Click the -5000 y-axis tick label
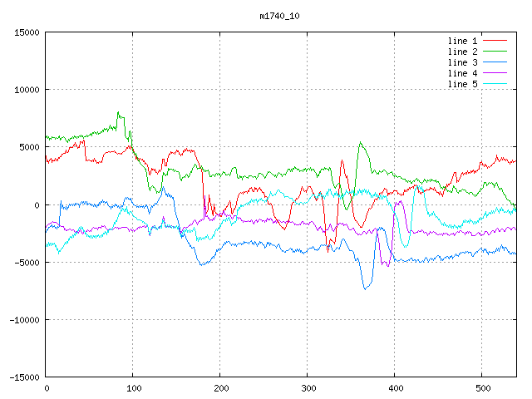 26,263
